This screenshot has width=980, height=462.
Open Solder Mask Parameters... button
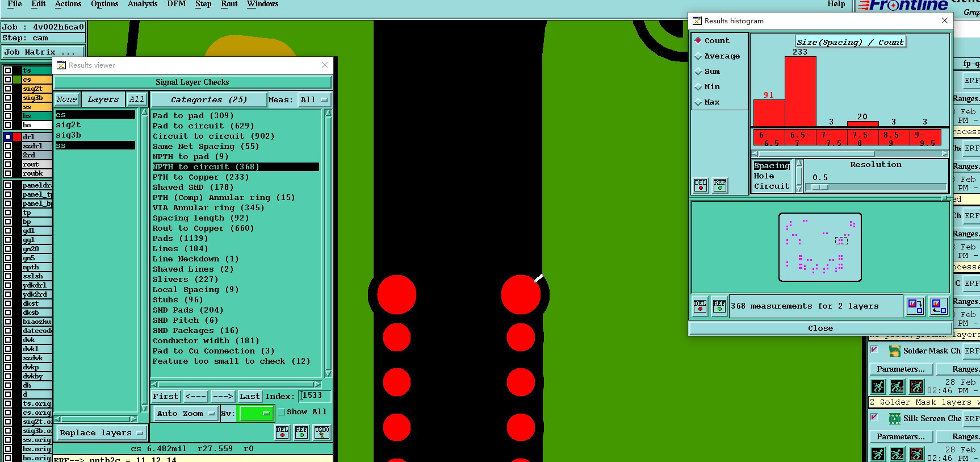click(x=901, y=369)
